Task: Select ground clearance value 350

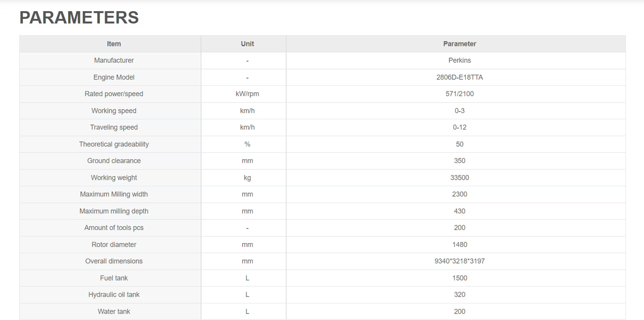Action: [459, 161]
